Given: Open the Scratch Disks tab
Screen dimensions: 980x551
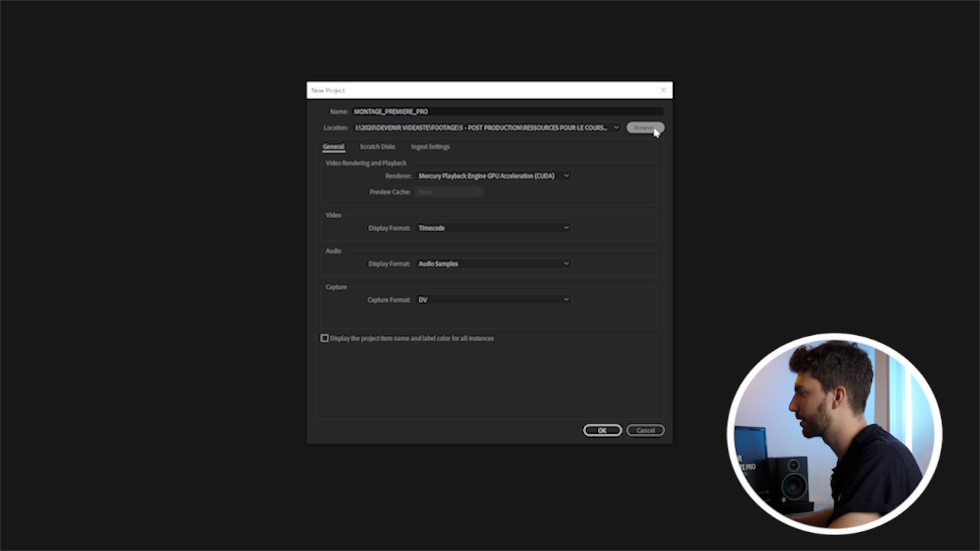Looking at the screenshot, I should [x=377, y=147].
